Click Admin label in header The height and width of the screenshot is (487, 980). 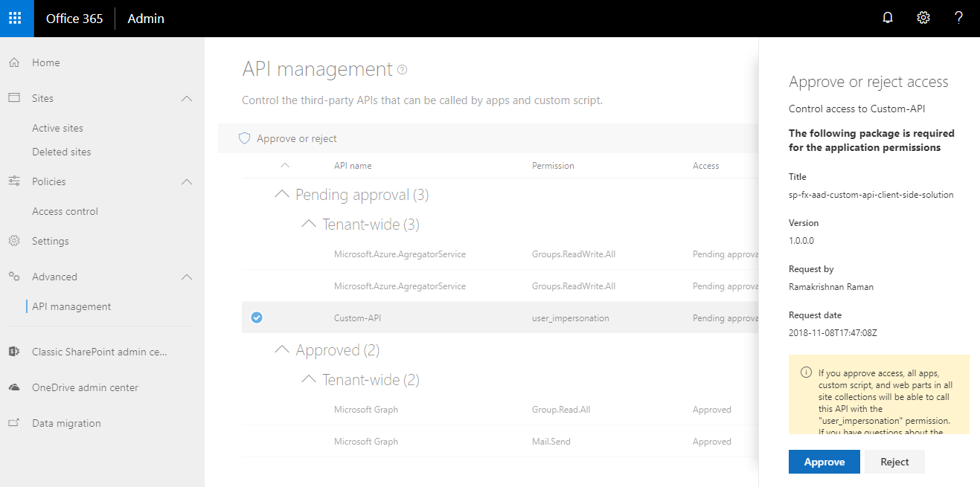click(146, 19)
